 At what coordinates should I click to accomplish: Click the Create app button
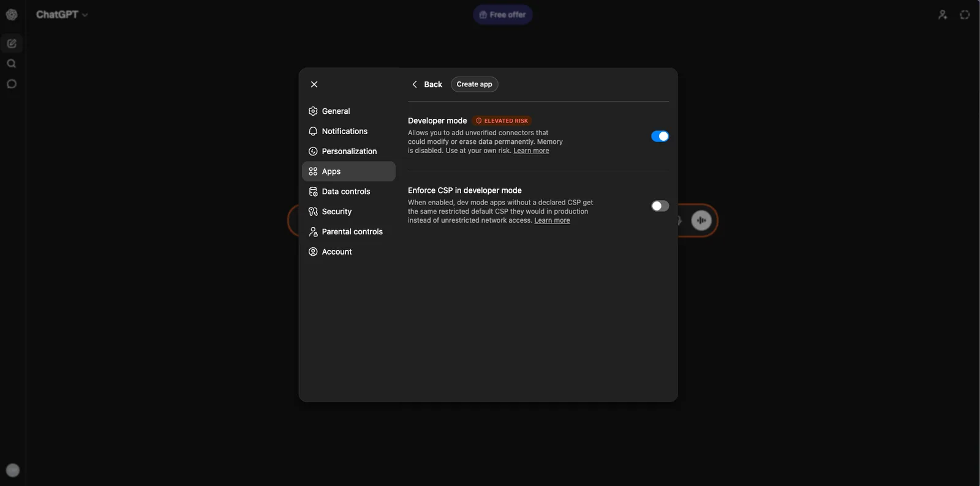click(x=474, y=84)
